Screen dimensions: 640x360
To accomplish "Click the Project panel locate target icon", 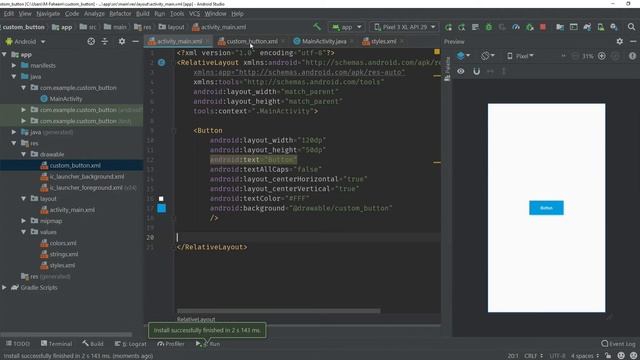I will point(91,41).
